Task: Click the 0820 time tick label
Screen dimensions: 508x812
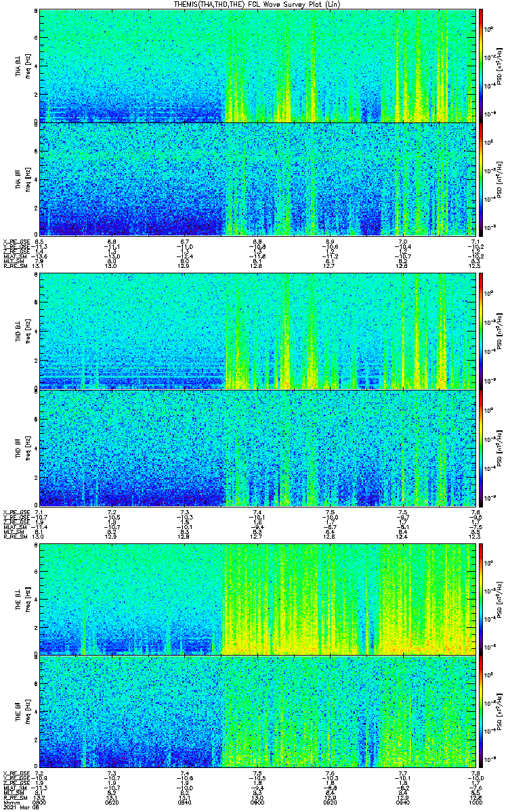Action: tap(112, 803)
